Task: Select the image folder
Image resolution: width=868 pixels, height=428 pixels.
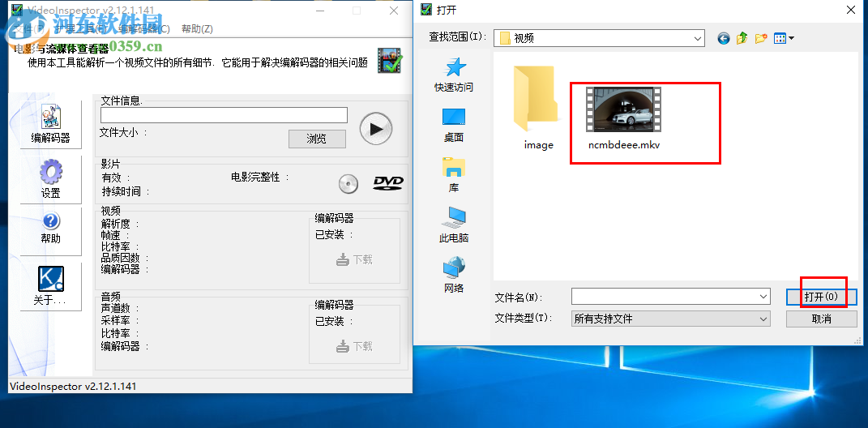Action: tap(539, 109)
